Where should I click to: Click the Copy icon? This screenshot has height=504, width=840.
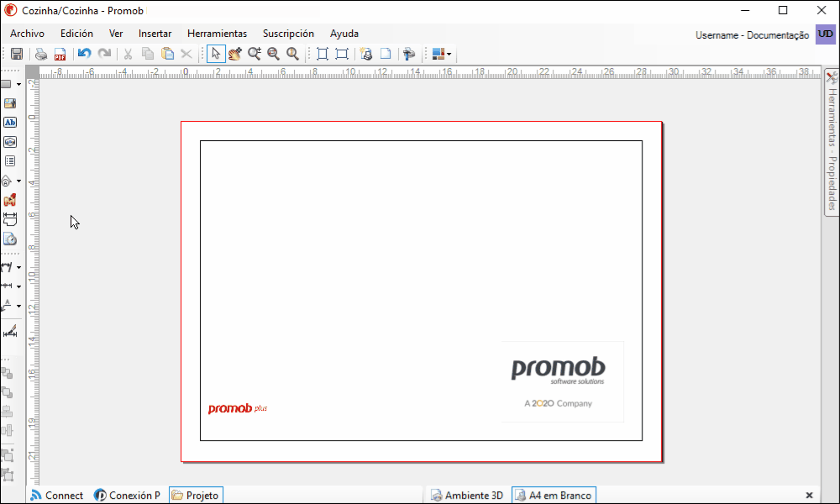click(x=148, y=54)
